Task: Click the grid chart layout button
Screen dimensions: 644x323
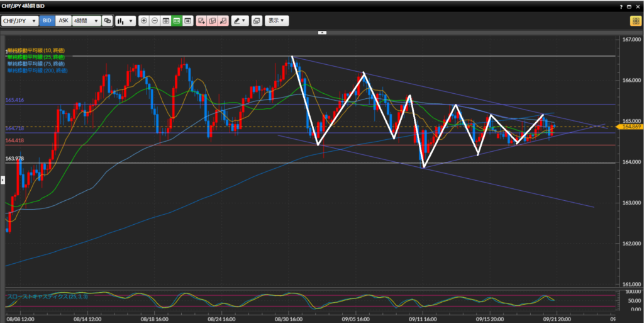Action: (x=166, y=21)
